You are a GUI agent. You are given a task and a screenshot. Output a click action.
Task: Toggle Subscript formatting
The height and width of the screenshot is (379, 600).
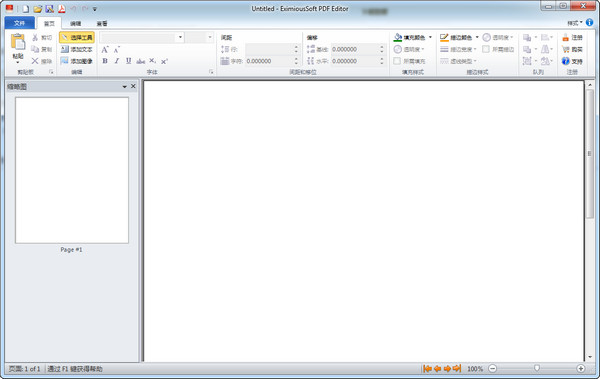[152, 61]
